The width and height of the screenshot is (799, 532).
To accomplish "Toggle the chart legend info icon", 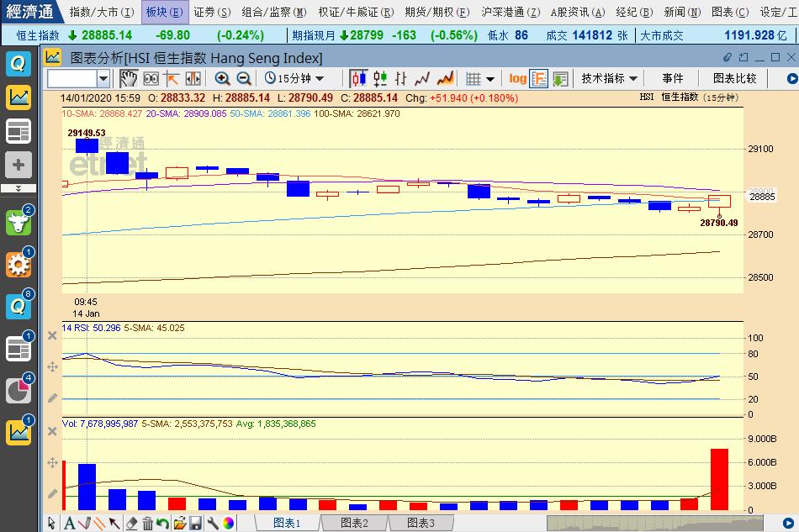I will point(538,78).
